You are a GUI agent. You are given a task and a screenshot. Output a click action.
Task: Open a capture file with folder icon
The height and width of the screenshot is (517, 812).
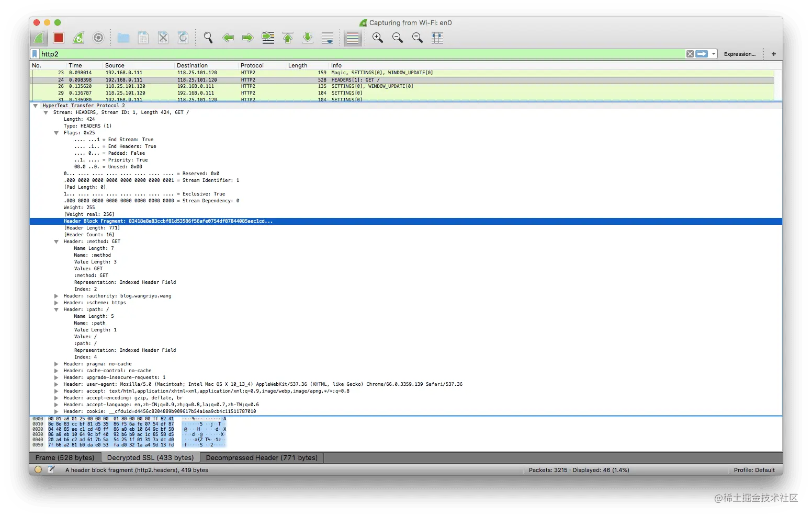pyautogui.click(x=123, y=38)
